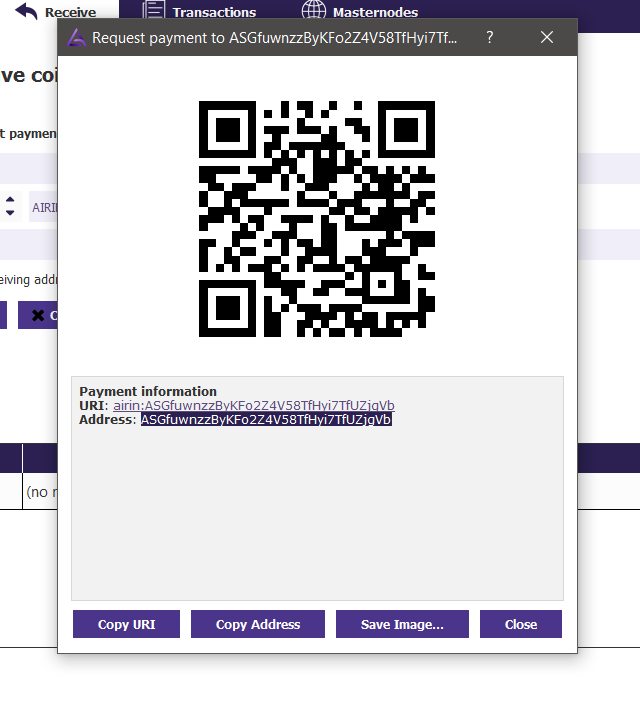640x705 pixels.
Task: Click the Copy URI button
Action: (126, 624)
